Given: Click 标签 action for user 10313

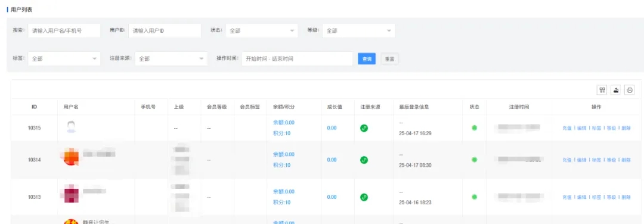Looking at the screenshot, I should tap(596, 197).
